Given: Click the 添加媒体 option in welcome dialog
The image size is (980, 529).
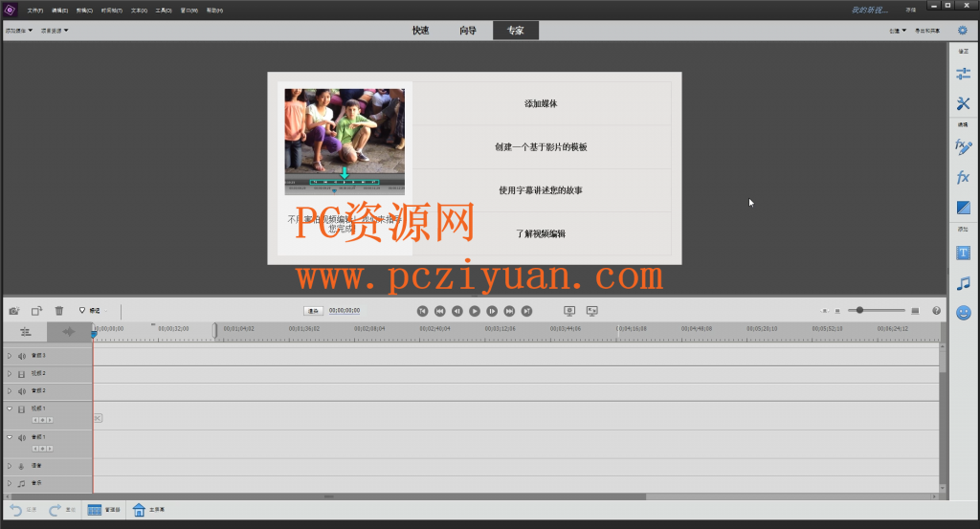Looking at the screenshot, I should [x=542, y=103].
